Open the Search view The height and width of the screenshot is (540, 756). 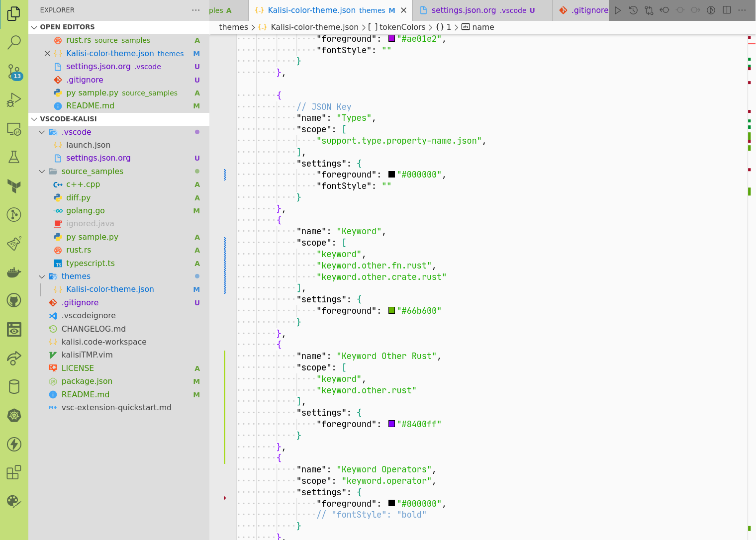[14, 42]
